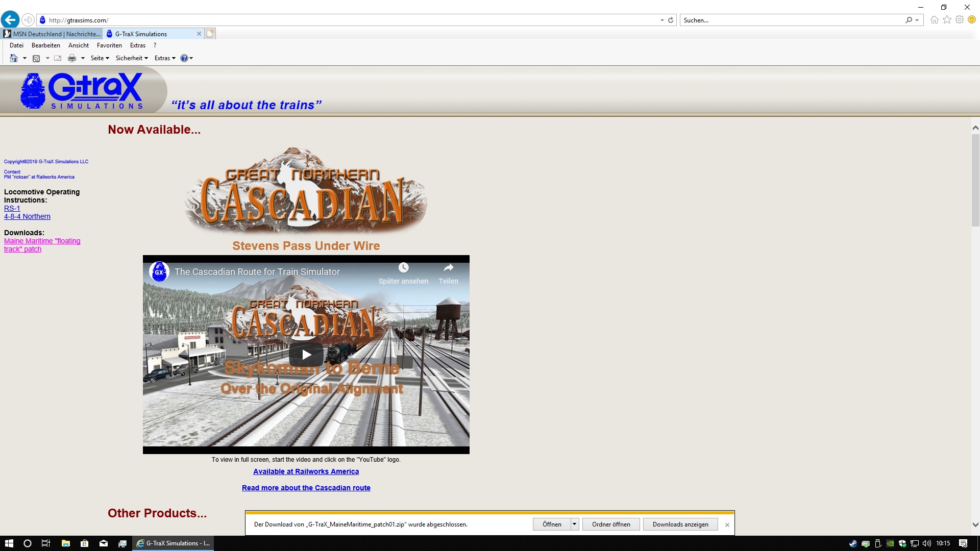Click the blue help icon in command bar

(184, 58)
